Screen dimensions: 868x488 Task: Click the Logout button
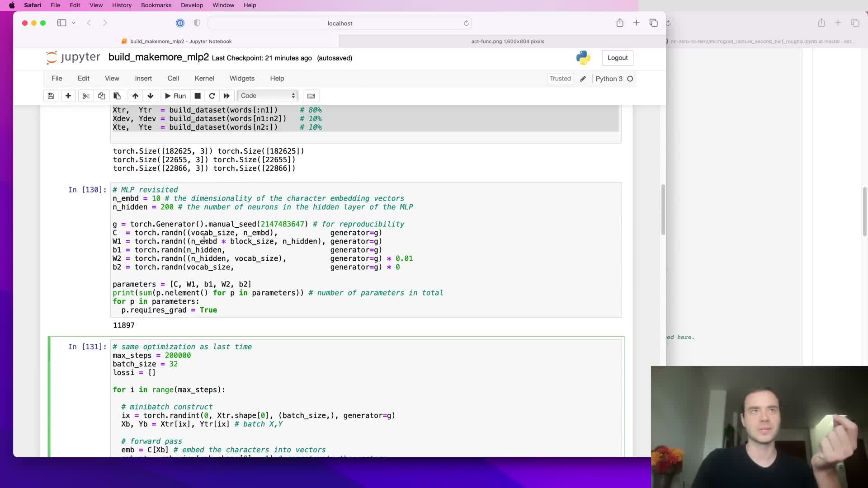pyautogui.click(x=617, y=58)
